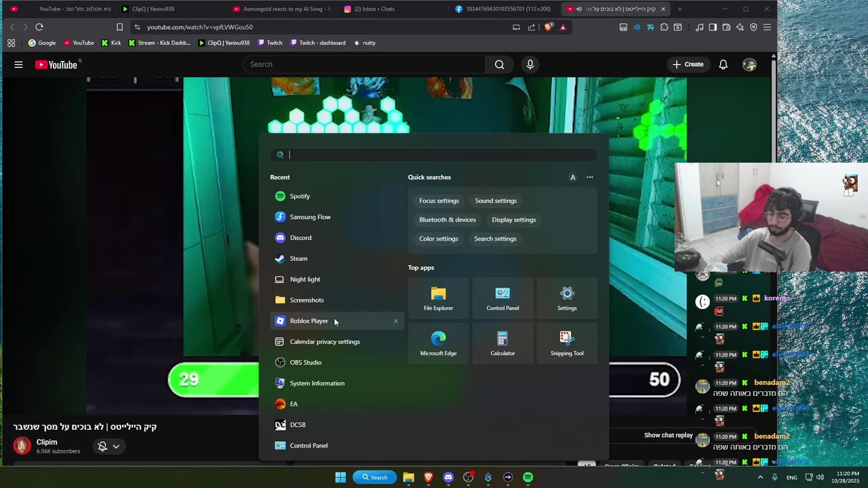
Task: Open Clipim channel name link
Action: (x=47, y=442)
